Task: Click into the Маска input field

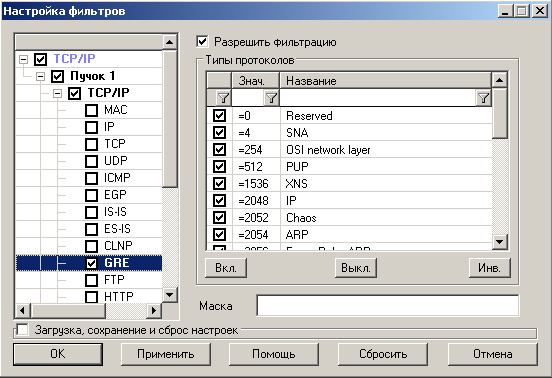Action: click(x=388, y=305)
